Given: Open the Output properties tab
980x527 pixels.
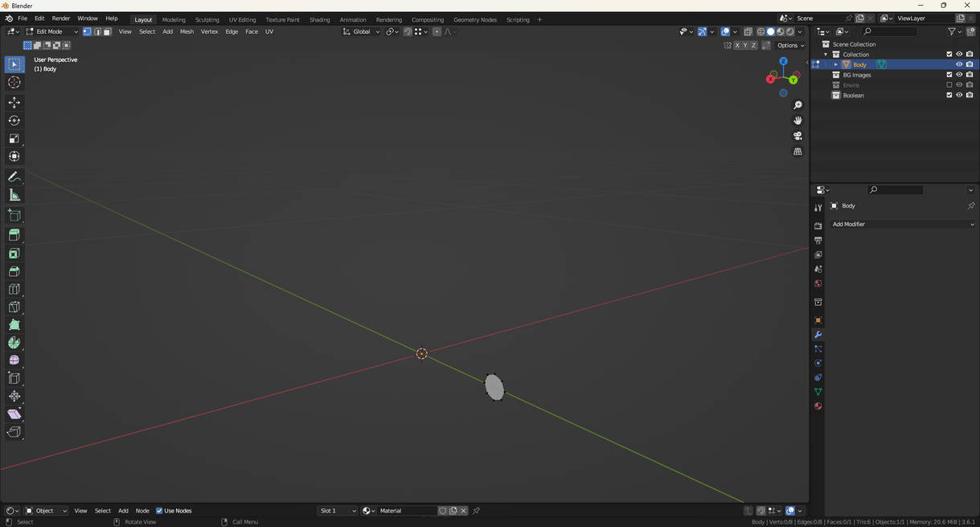Looking at the screenshot, I should [818, 241].
